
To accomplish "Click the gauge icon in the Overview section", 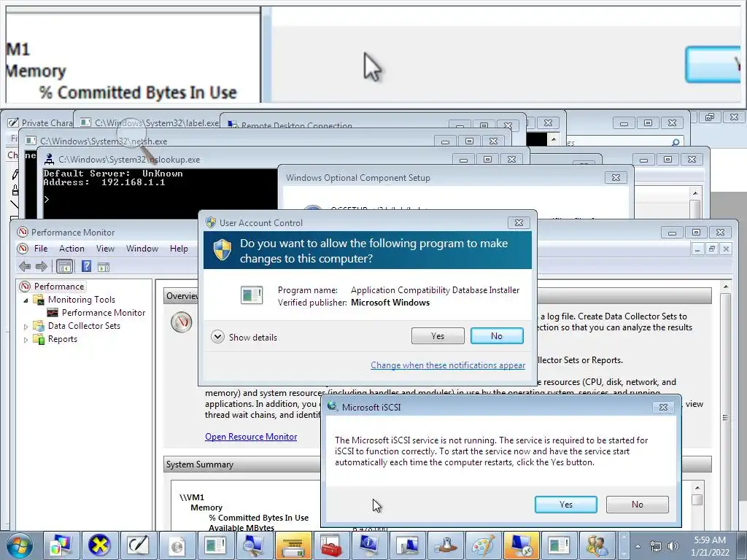I will pyautogui.click(x=181, y=322).
